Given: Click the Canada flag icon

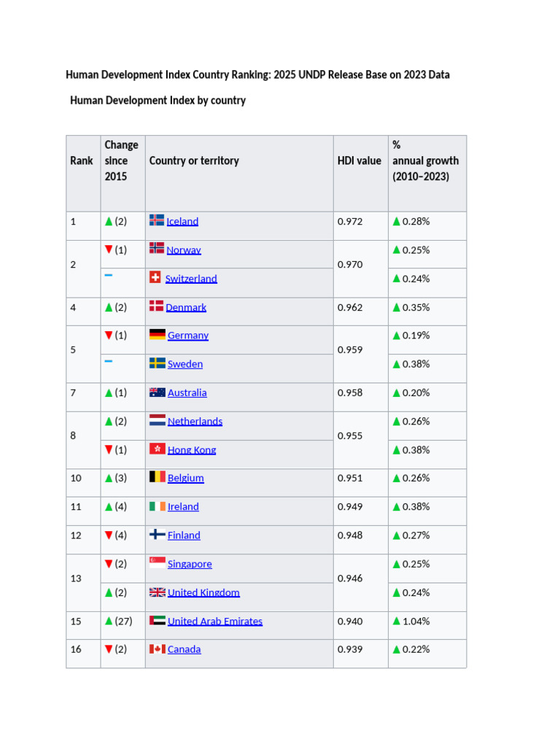Looking at the screenshot, I should (157, 649).
